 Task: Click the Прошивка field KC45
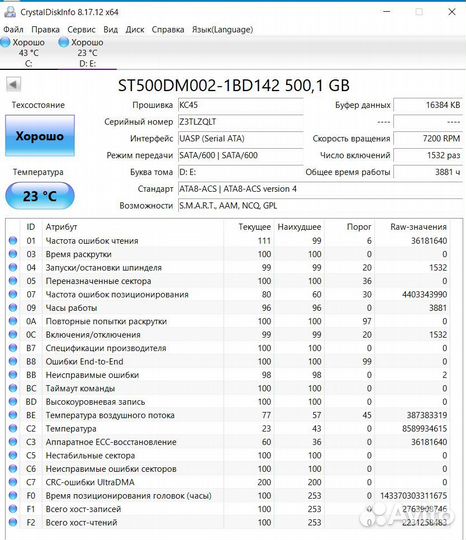click(x=241, y=105)
